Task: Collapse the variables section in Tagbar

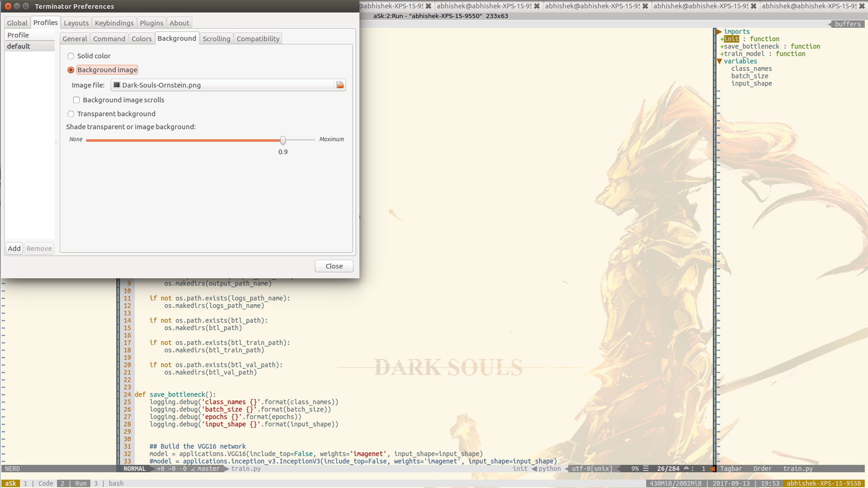Action: [719, 61]
